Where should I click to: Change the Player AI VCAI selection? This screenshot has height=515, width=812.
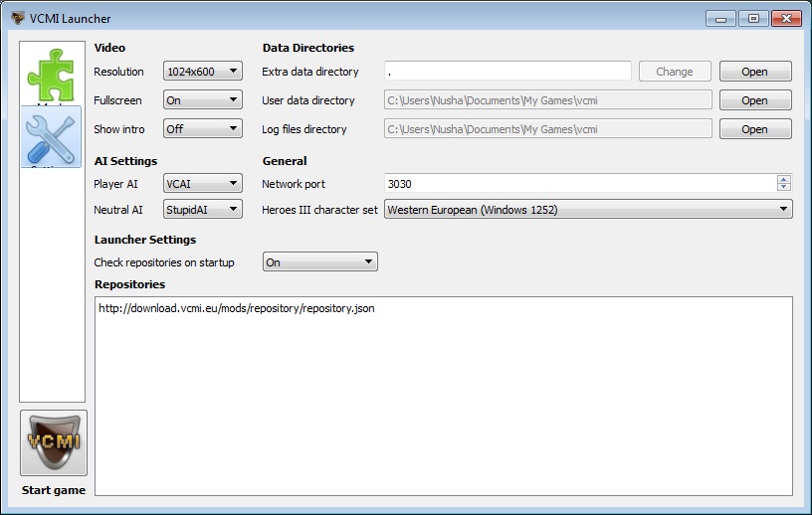pyautogui.click(x=203, y=184)
